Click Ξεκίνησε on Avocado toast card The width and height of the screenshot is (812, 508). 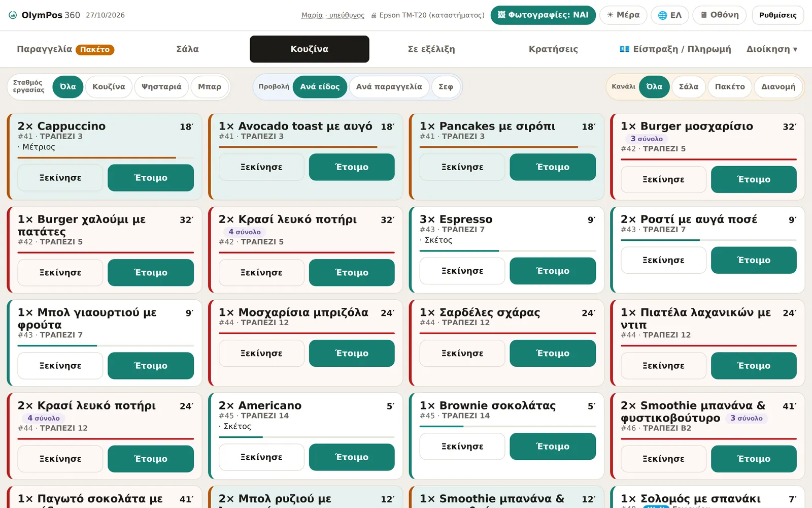(x=261, y=167)
